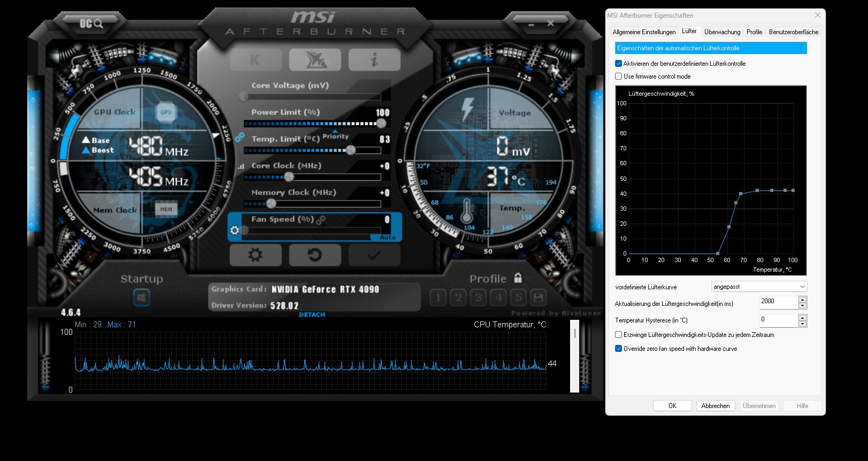Toggle the profile lock icon
Screen dimensions: 868x461
click(518, 278)
